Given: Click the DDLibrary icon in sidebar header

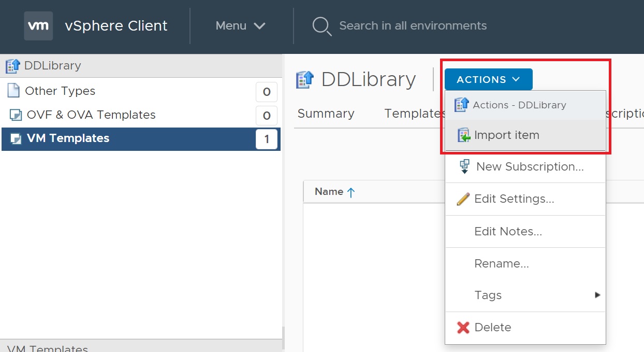Looking at the screenshot, I should (12, 66).
